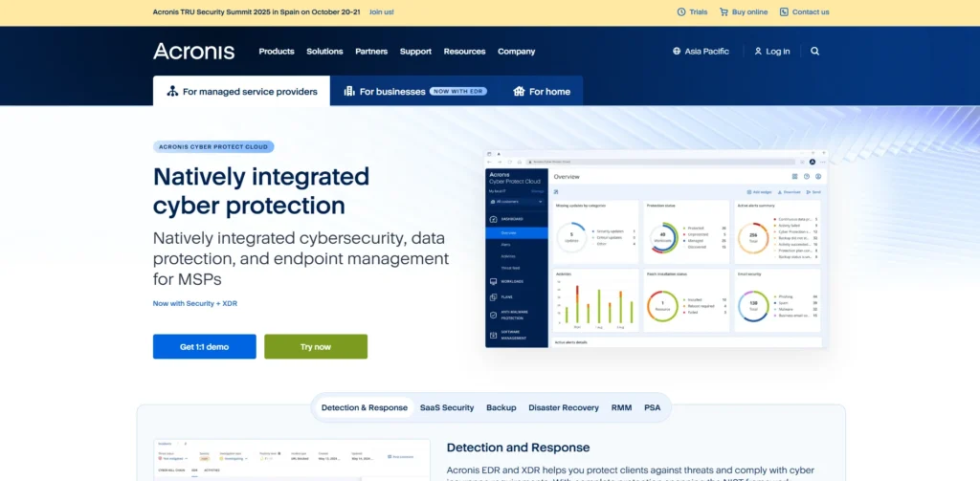Switch to the For businesses tab
The height and width of the screenshot is (481, 980).
pos(415,91)
